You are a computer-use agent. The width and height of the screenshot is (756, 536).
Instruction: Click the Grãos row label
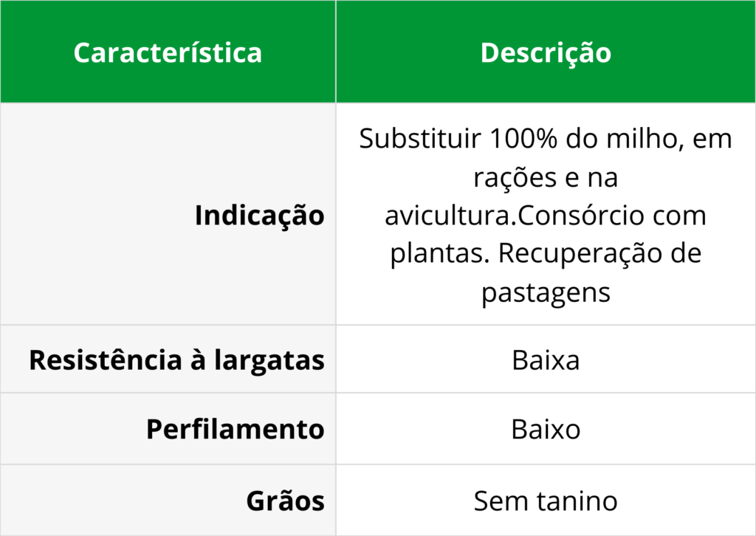click(x=285, y=501)
